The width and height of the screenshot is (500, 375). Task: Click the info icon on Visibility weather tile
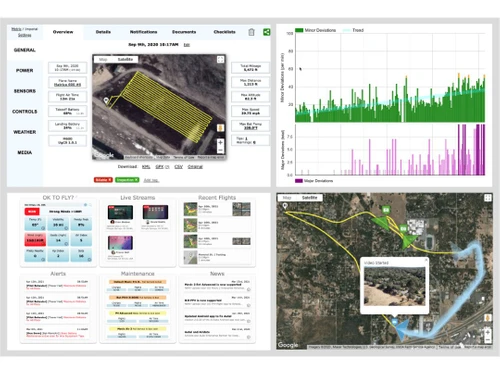[x=66, y=228]
